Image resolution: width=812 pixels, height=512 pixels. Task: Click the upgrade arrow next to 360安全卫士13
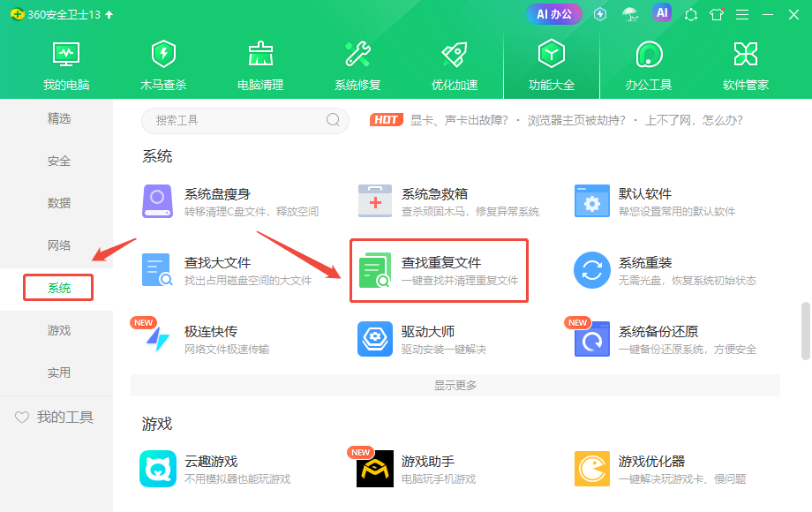[109, 14]
